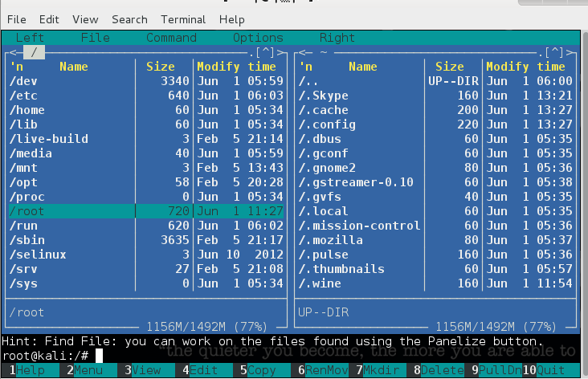Screen dimensions: 588x379
Task: Sort left panel by Size column
Action: (161, 67)
